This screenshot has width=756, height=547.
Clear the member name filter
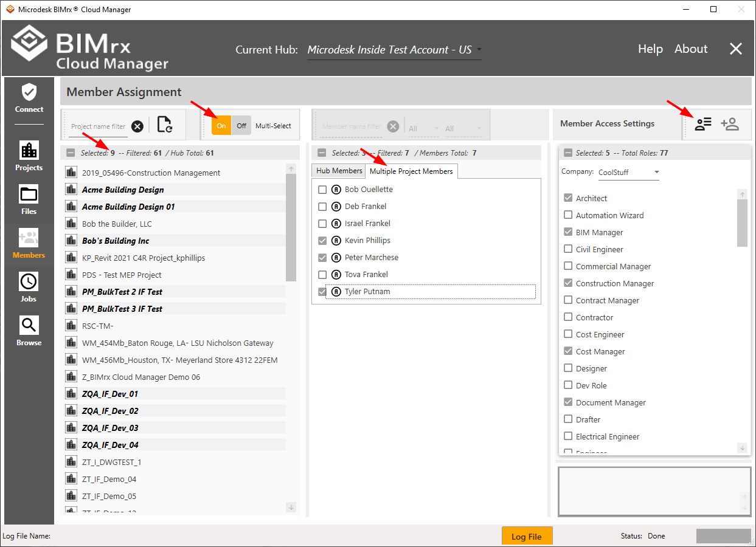pyautogui.click(x=394, y=126)
